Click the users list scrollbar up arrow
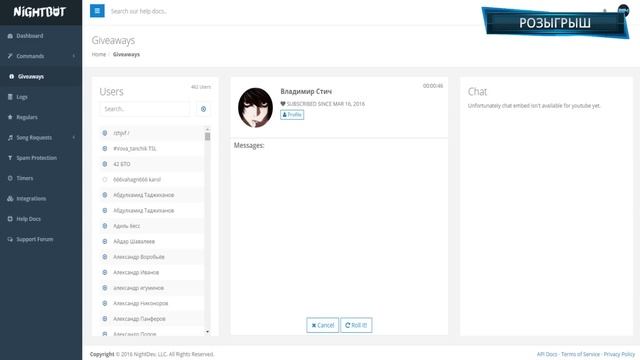The height and width of the screenshot is (360, 640). click(x=207, y=129)
